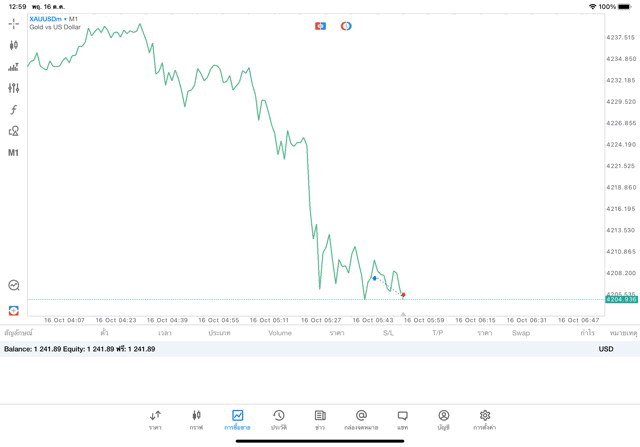
Task: Toggle the circular red-blue icon atop chart
Action: click(x=346, y=26)
